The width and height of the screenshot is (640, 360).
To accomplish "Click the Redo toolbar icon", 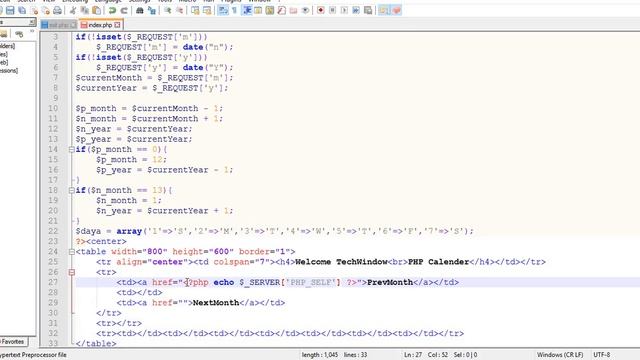I will coord(124,10).
